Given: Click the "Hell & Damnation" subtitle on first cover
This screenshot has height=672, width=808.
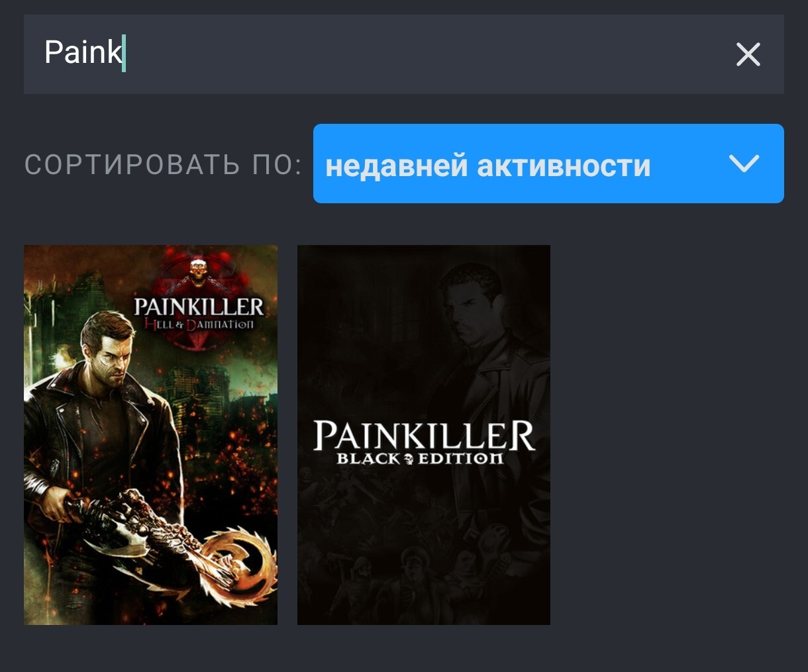Looking at the screenshot, I should pyautogui.click(x=199, y=324).
